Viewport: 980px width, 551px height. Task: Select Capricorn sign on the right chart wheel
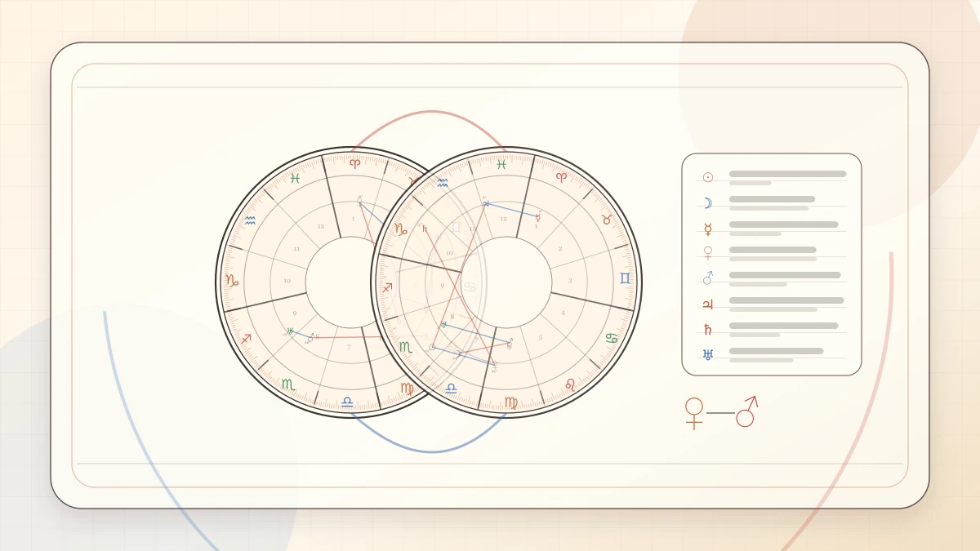pyautogui.click(x=401, y=229)
